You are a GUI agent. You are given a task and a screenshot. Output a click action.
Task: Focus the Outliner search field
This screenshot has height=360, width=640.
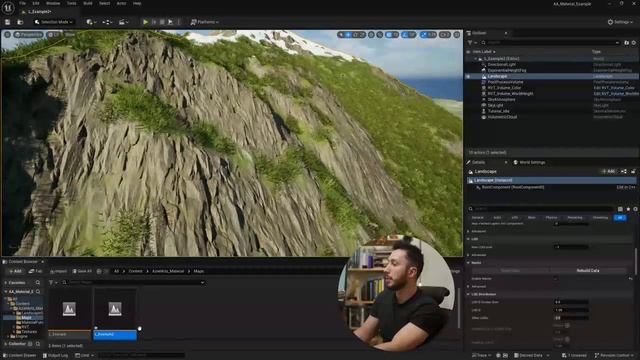pyautogui.click(x=549, y=42)
